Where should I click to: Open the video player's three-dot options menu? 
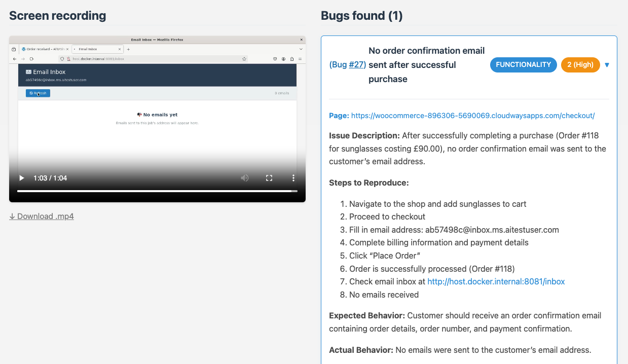[292, 178]
